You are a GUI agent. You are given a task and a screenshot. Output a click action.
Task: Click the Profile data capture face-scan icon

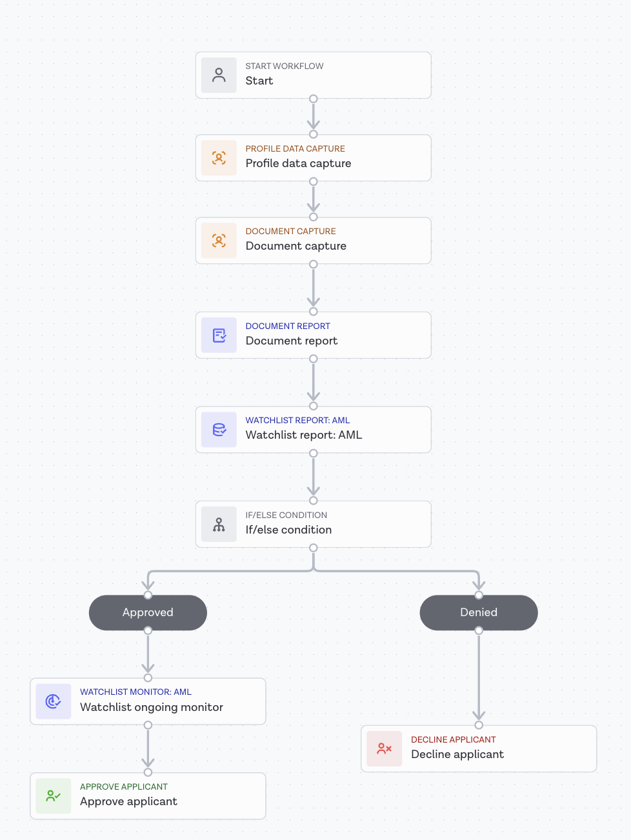point(219,158)
